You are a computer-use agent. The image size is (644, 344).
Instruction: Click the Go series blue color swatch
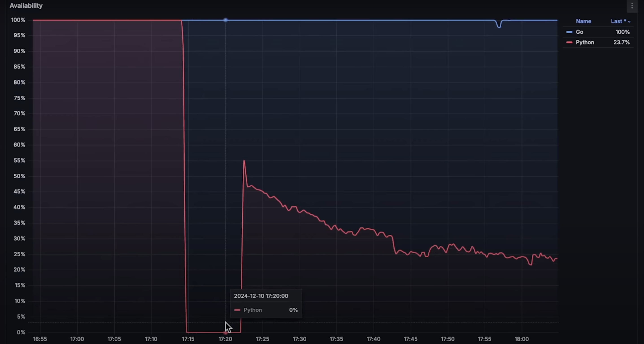coord(569,32)
